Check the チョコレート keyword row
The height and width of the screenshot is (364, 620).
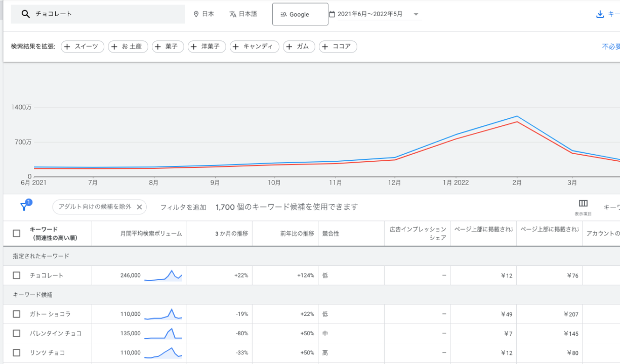coord(17,276)
